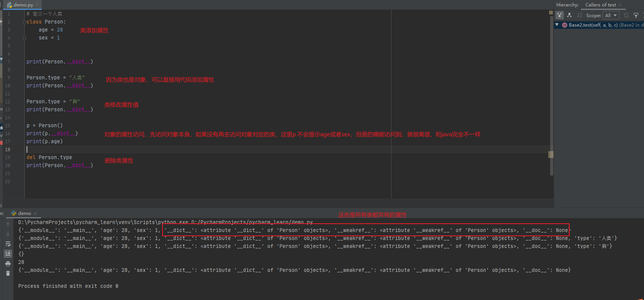Print the console output
The width and height of the screenshot is (644, 300).
(8, 264)
